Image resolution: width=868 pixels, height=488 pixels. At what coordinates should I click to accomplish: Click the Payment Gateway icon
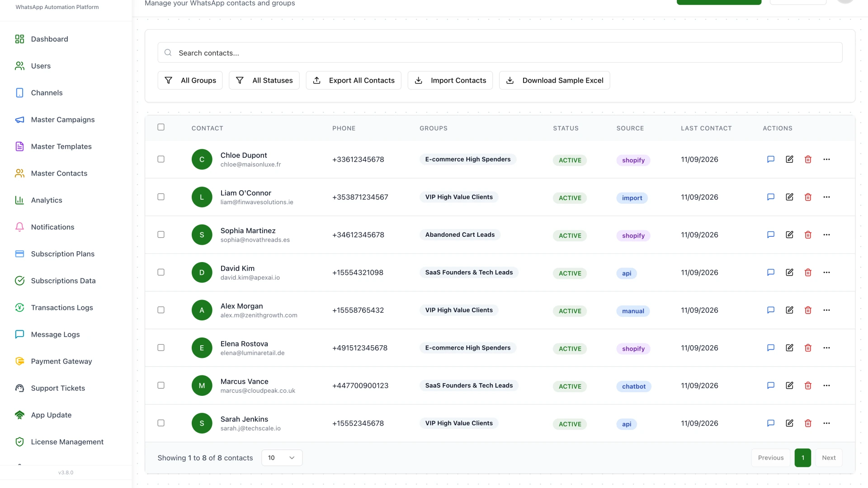[x=19, y=361]
